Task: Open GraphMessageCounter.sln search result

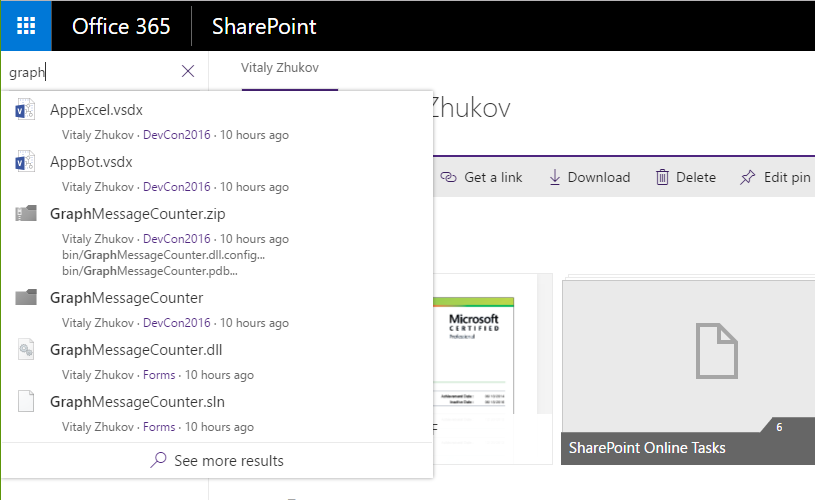Action: [137, 402]
